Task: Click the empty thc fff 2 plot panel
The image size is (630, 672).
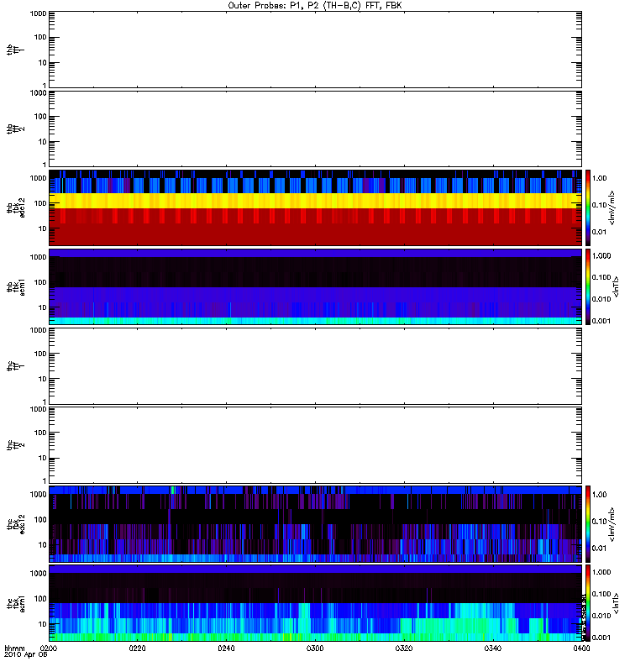Action: click(x=316, y=445)
